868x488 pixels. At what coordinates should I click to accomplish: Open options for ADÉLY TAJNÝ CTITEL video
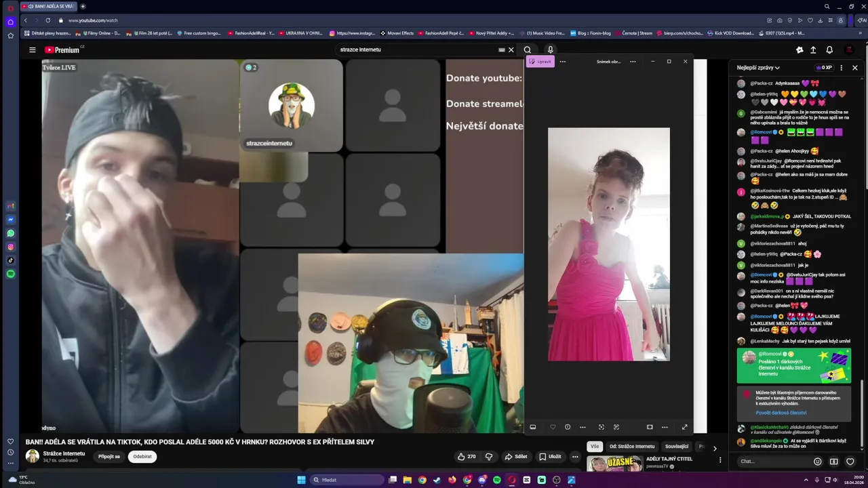coord(719,460)
